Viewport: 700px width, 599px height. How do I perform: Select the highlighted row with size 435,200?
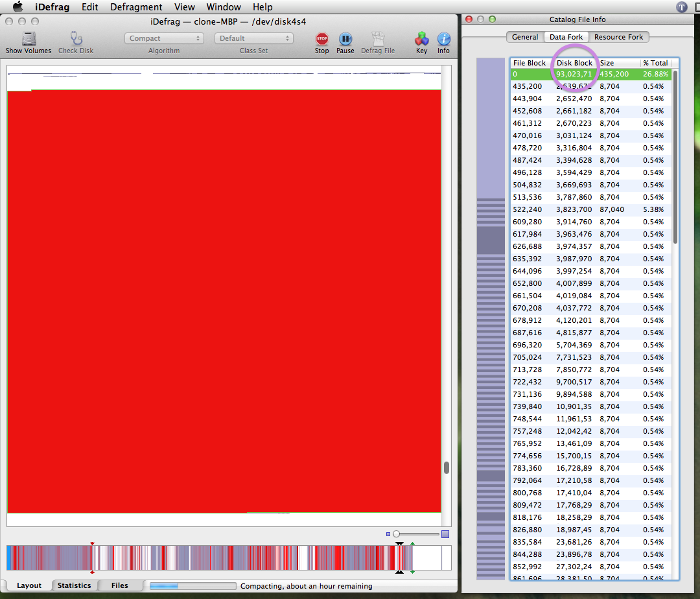pos(591,74)
